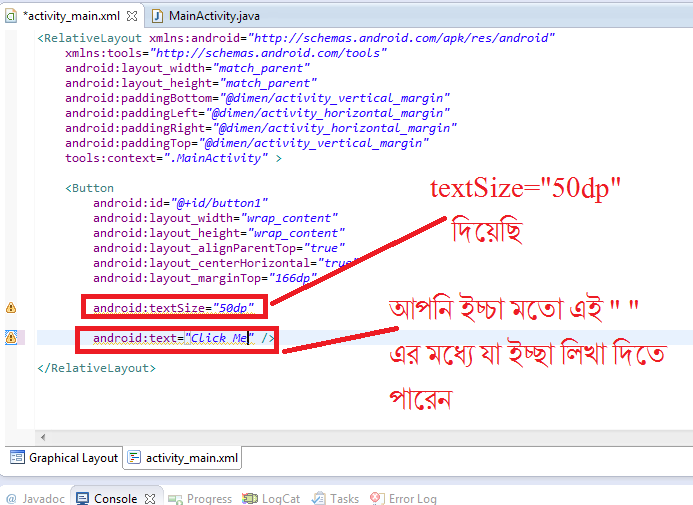The height and width of the screenshot is (505, 693).
Task: Close the Console view
Action: click(150, 499)
